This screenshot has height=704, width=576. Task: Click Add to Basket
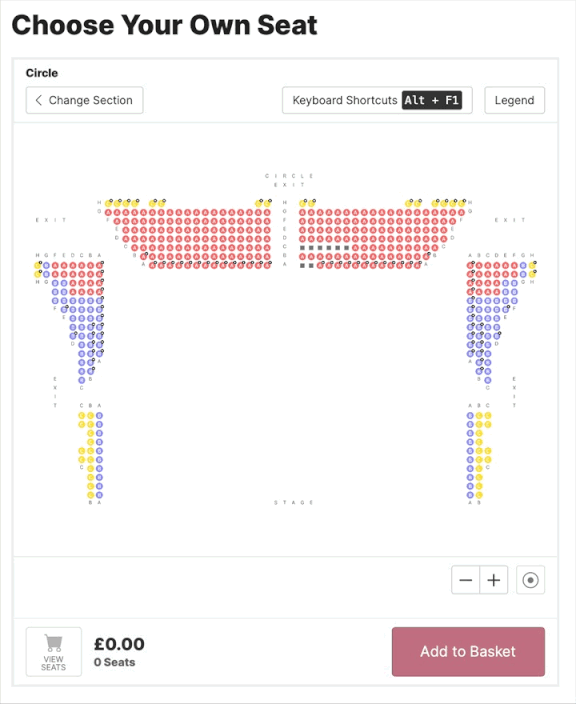(x=468, y=651)
